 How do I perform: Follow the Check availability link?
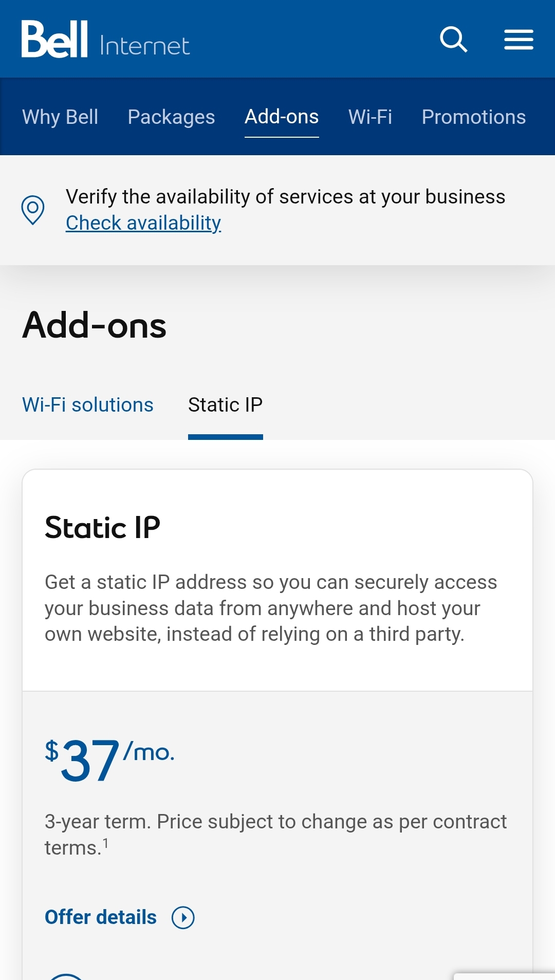point(143,223)
